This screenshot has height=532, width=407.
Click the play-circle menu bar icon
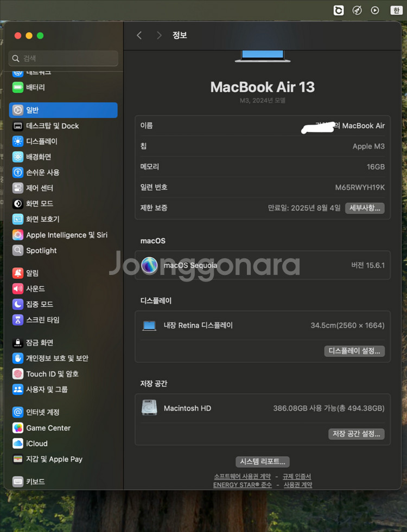pyautogui.click(x=375, y=10)
